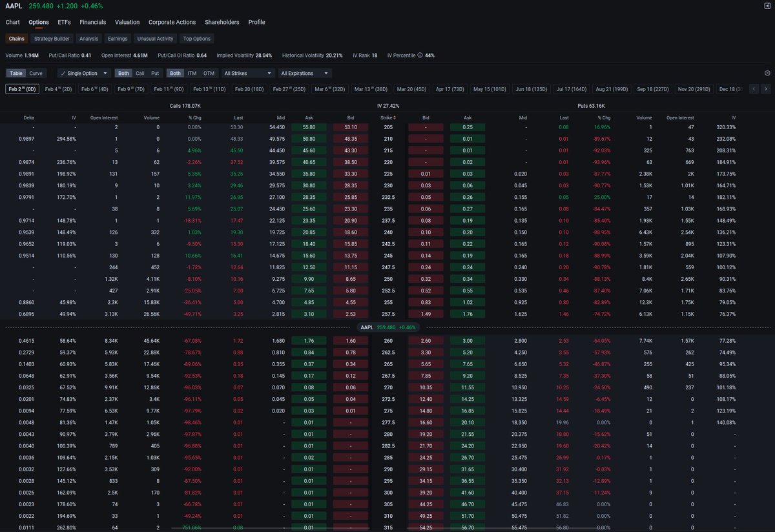Select the Feb 9 (7D) expiration
This screenshot has height=532, width=775.
(131, 89)
